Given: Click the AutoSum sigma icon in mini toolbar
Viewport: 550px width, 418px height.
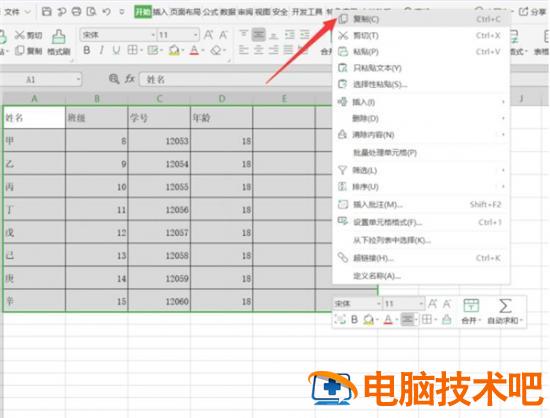Looking at the screenshot, I should click(x=505, y=306).
